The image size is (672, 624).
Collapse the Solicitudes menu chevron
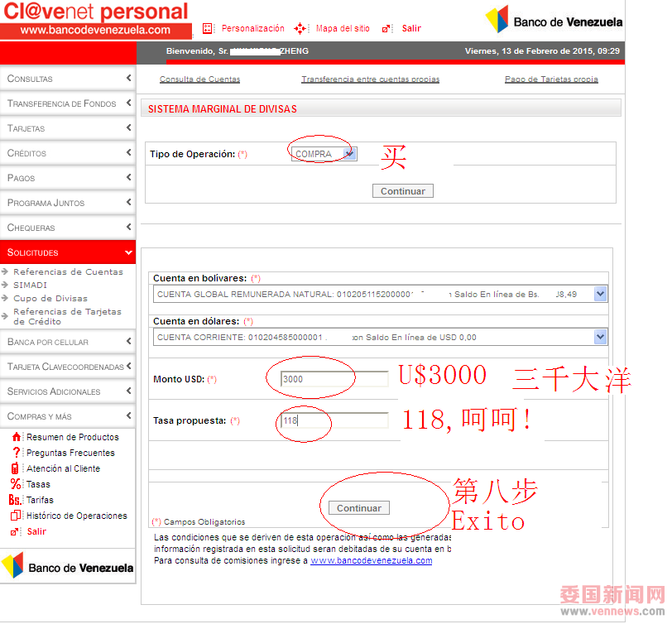128,252
